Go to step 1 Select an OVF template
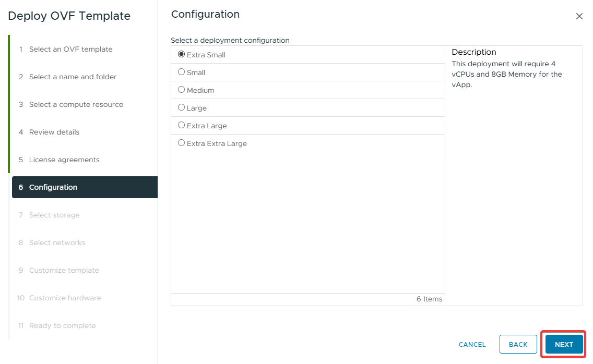 (70, 49)
